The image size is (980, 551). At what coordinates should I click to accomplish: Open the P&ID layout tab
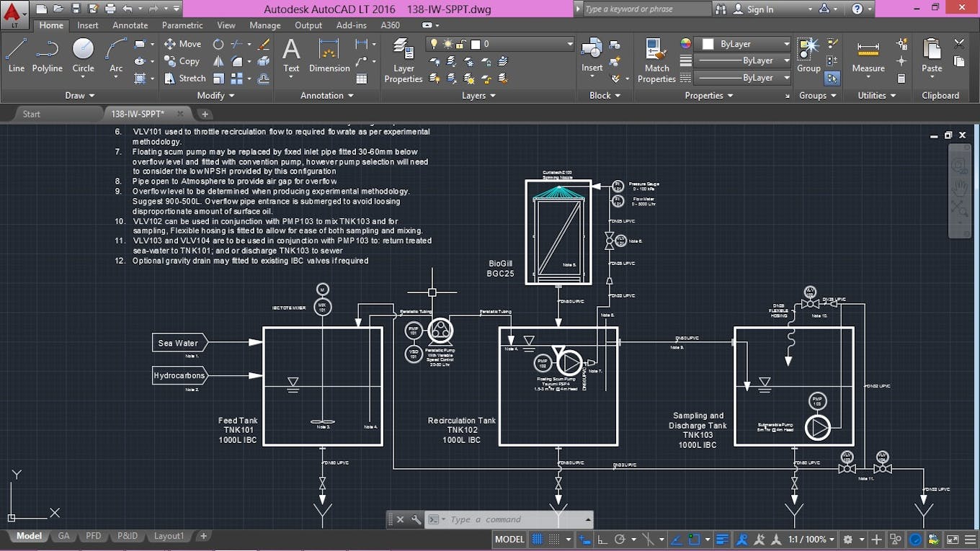[x=128, y=536]
